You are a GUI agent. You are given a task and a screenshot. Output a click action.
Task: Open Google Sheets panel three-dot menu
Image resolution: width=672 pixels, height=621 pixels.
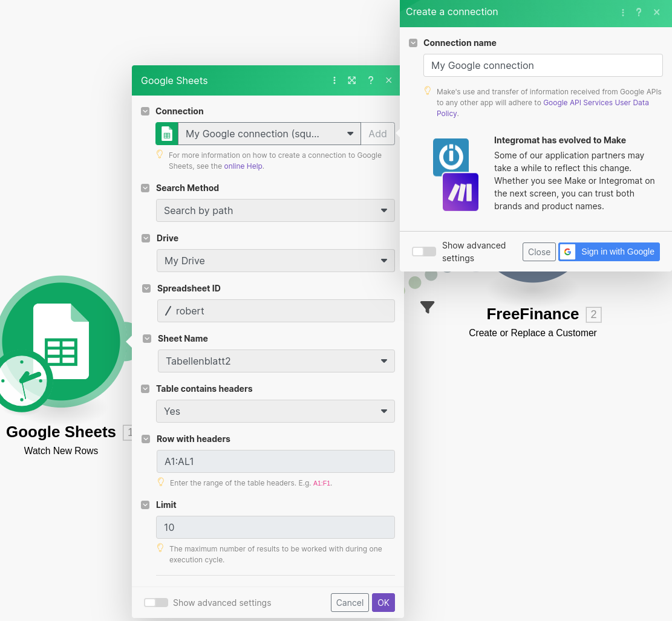(x=334, y=80)
